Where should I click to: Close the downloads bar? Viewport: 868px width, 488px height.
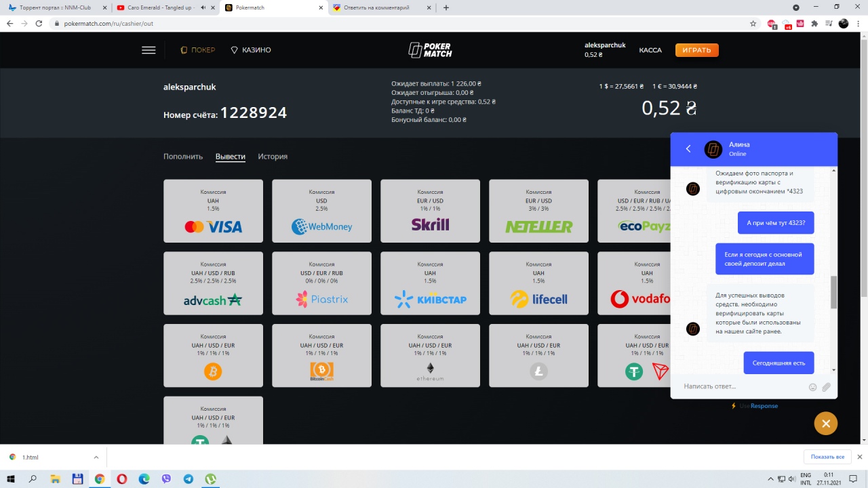[x=860, y=457]
